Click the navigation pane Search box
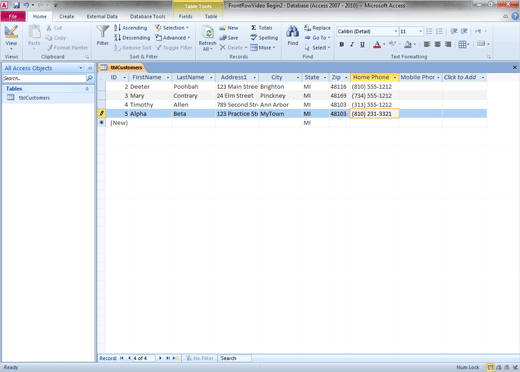This screenshot has height=372, width=520. pyautogui.click(x=44, y=78)
